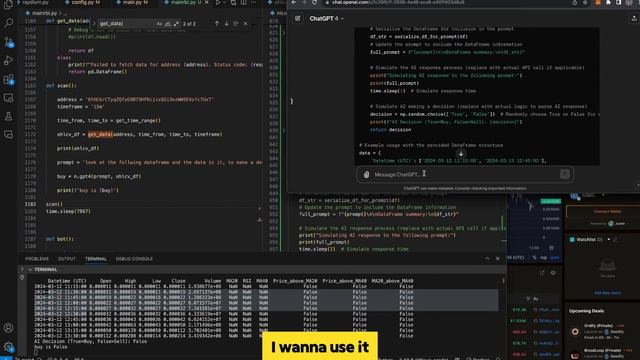Image resolution: width=640 pixels, height=360 pixels.
Task: Open the Source Control view
Action: (x=8, y=42)
